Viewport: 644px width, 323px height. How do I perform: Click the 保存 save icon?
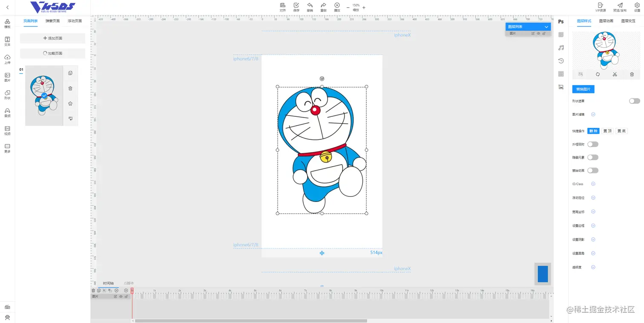point(296,7)
